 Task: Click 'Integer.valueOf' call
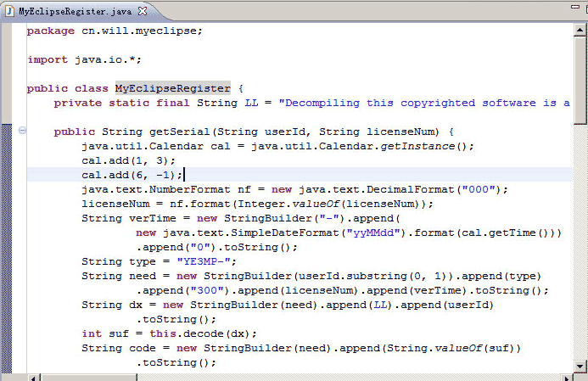pyautogui.click(x=288, y=204)
